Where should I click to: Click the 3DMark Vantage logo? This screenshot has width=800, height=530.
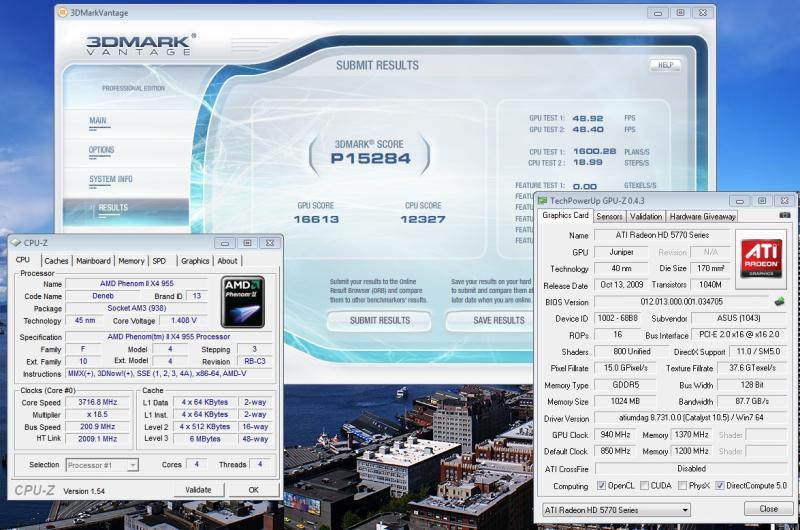[x=140, y=47]
